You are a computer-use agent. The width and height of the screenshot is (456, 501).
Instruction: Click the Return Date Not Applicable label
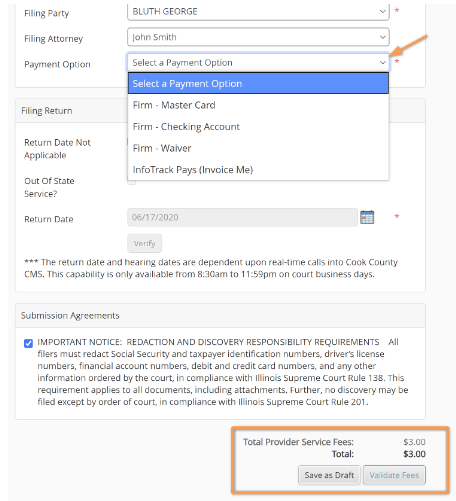[x=57, y=149]
